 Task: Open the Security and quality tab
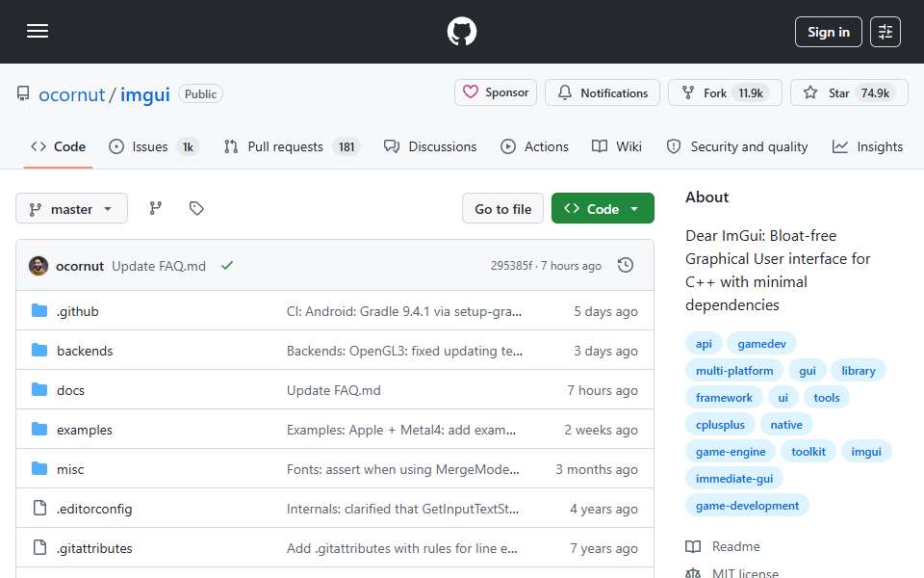(737, 146)
